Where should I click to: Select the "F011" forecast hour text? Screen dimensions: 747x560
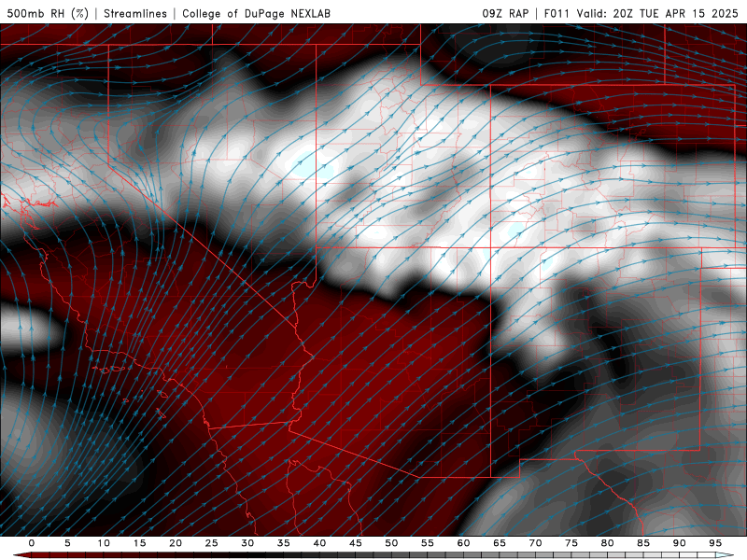[x=557, y=13]
